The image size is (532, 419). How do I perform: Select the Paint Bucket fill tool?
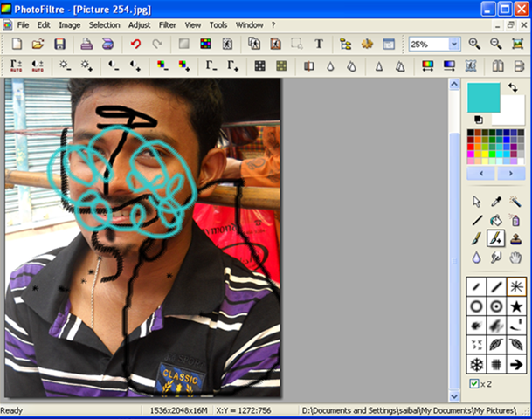[x=497, y=220]
